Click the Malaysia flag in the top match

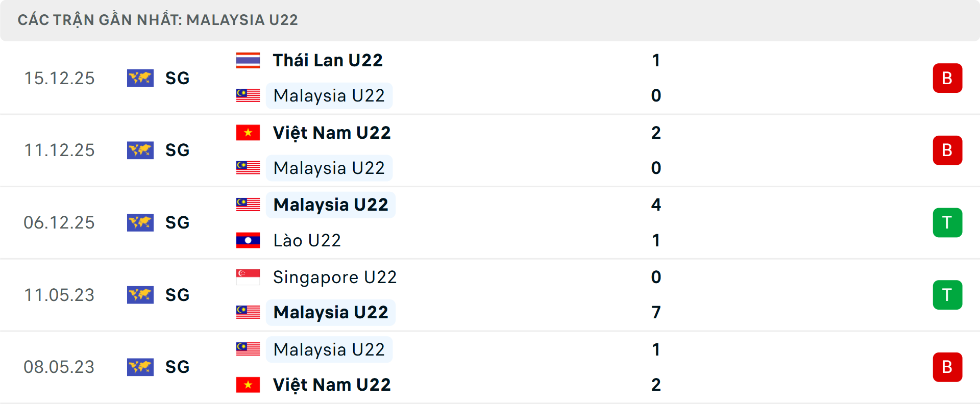click(248, 95)
